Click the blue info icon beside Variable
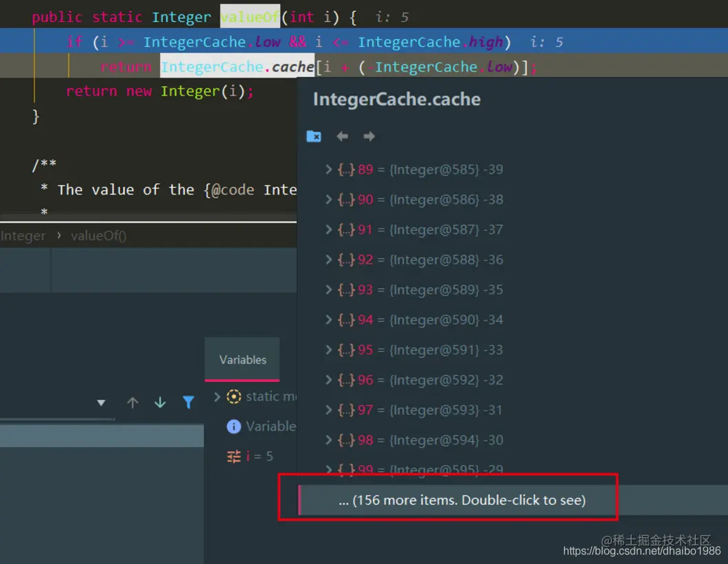The height and width of the screenshot is (564, 728). coord(234,427)
